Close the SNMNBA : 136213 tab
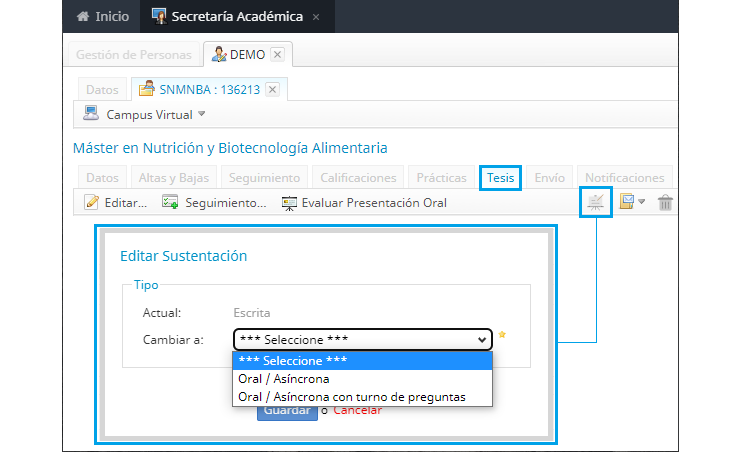This screenshot has height=452, width=743. 272,90
